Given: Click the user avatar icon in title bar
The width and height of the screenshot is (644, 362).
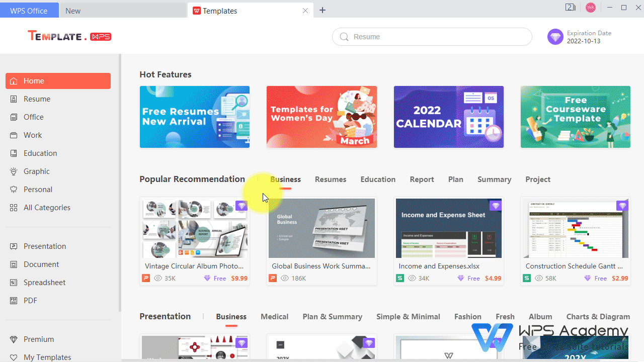Looking at the screenshot, I should click(x=591, y=8).
